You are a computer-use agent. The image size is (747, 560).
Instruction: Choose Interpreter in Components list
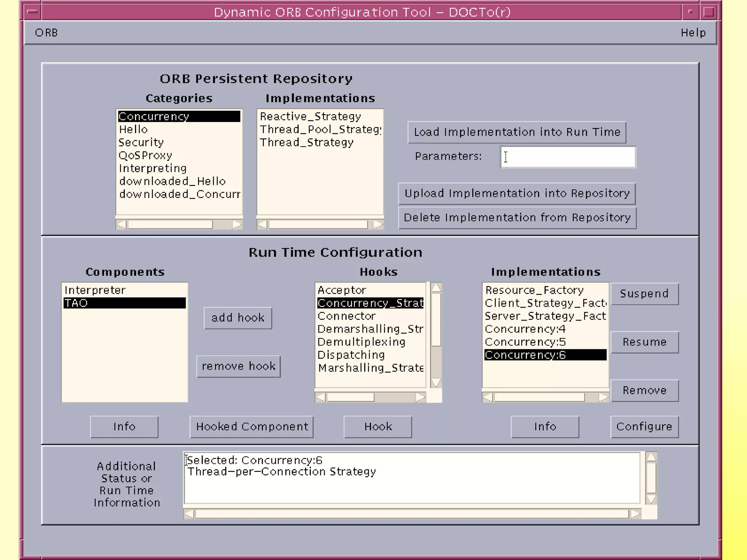[95, 290]
